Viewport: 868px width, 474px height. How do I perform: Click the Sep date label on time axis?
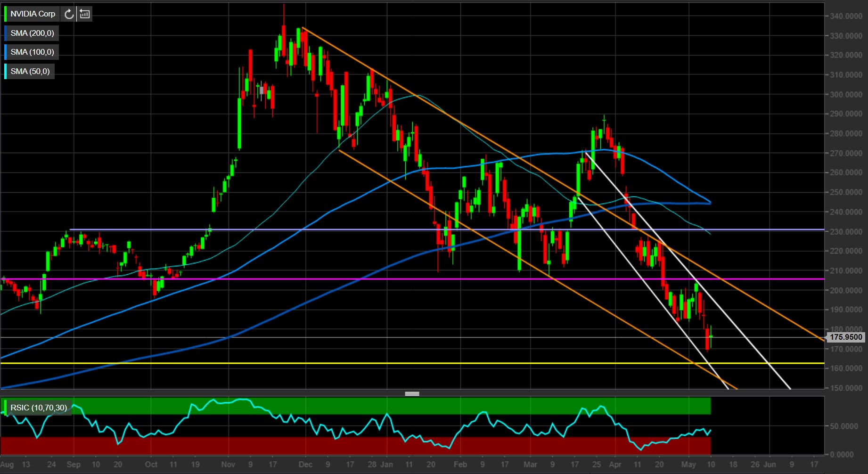click(x=74, y=464)
